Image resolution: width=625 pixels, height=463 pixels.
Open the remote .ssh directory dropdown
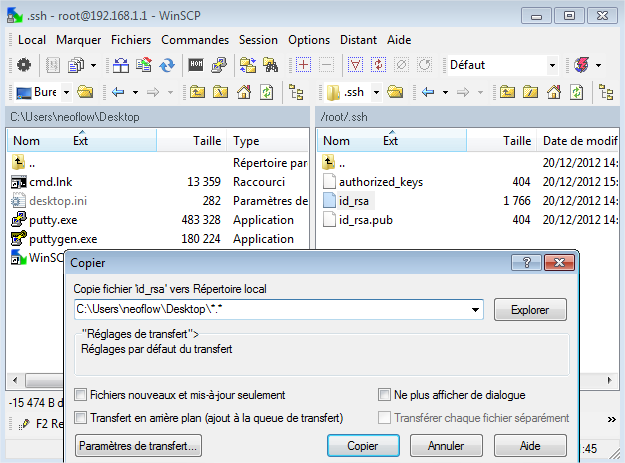point(376,92)
